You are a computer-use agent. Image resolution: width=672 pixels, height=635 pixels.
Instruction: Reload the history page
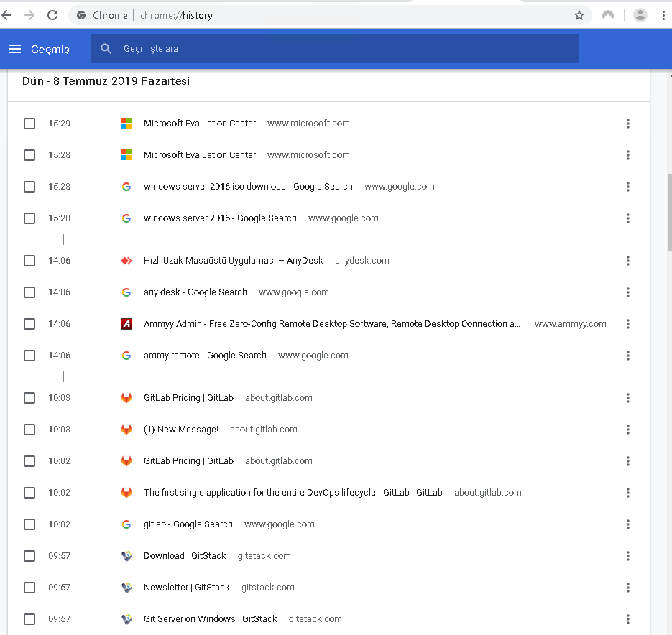[52, 15]
